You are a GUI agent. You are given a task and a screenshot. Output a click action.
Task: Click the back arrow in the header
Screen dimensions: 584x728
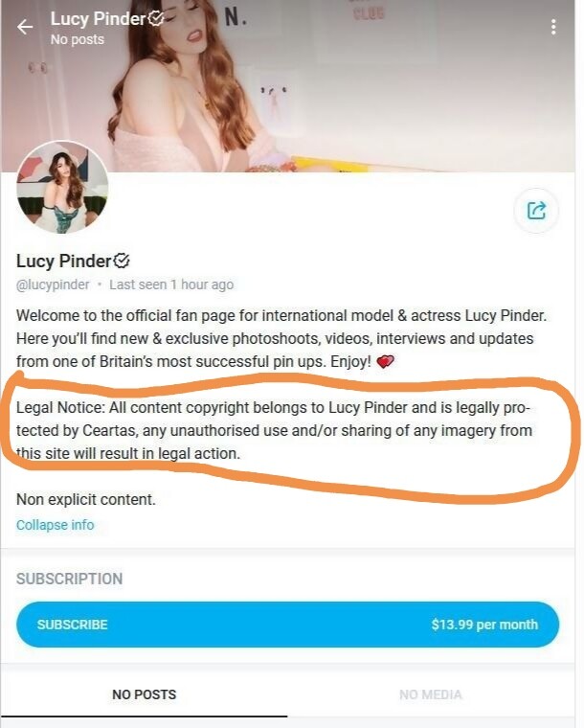[x=25, y=27]
